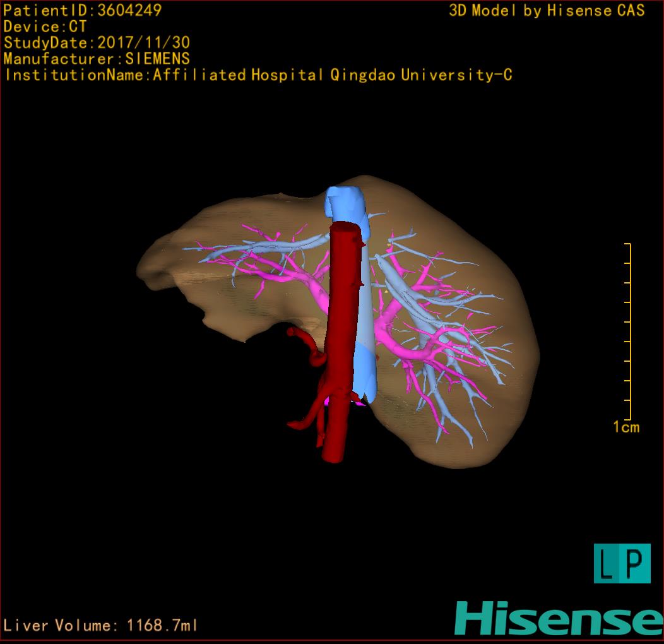Click the Hisense logo
The height and width of the screenshot is (644, 664).
pos(559,617)
